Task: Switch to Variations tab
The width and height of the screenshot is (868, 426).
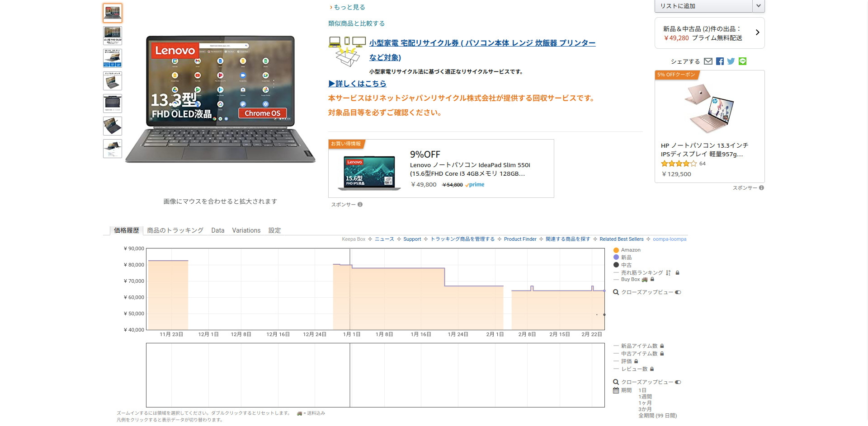Action: point(246,230)
